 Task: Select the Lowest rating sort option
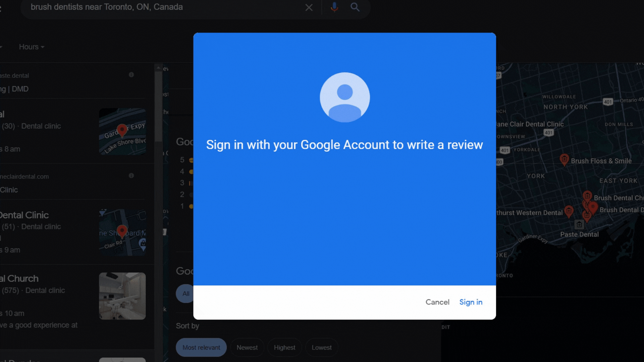[x=321, y=347]
